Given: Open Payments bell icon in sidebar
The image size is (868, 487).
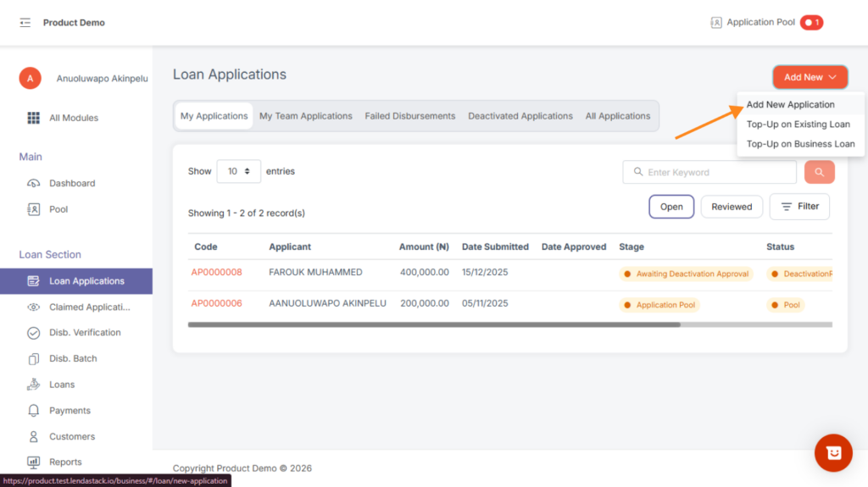Looking at the screenshot, I should point(34,411).
